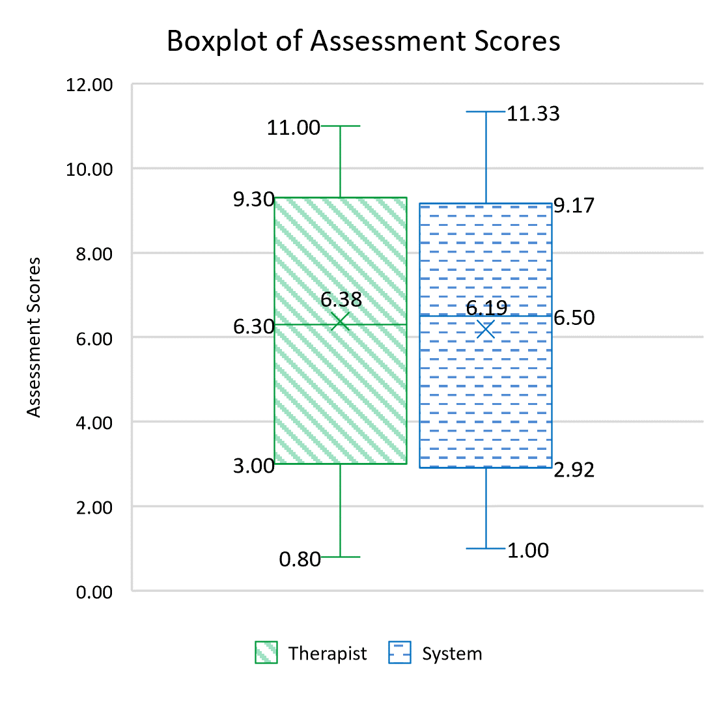Select the chart title "Boxplot of Assessment Scores"
728x711 pixels.
click(363, 41)
